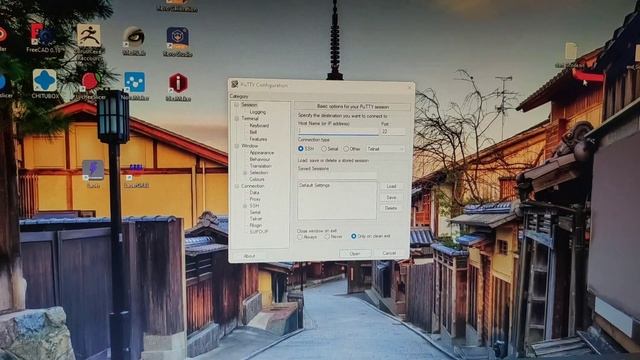Click the Port number field

(x=393, y=131)
